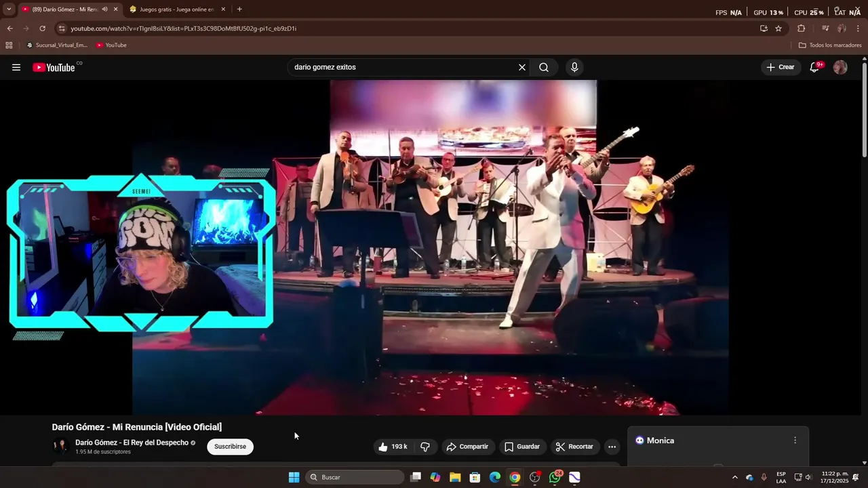
Task: Clear the search text with the X
Action: click(522, 67)
